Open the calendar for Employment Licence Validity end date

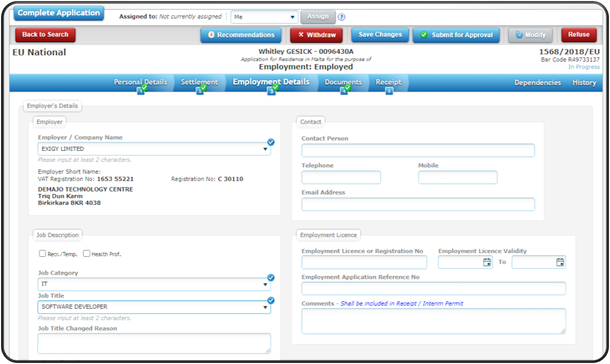[561, 261]
